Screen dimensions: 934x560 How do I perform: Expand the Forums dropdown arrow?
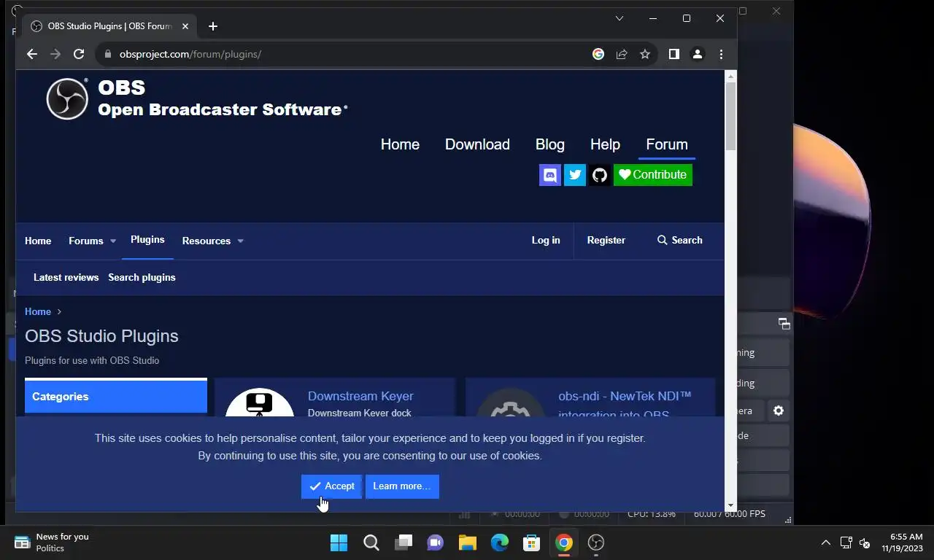coord(113,241)
